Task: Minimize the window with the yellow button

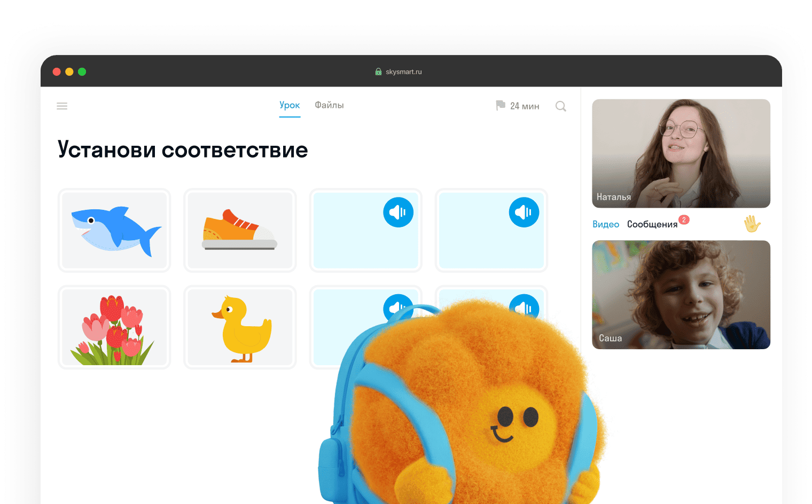Action: (69, 72)
